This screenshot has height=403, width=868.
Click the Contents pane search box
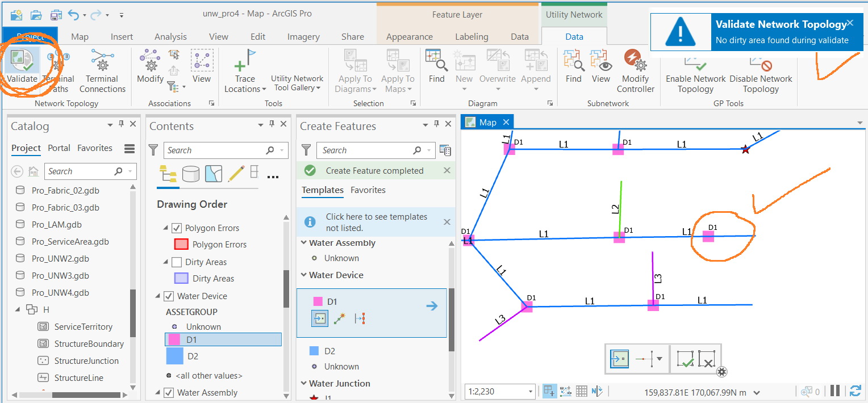226,150
